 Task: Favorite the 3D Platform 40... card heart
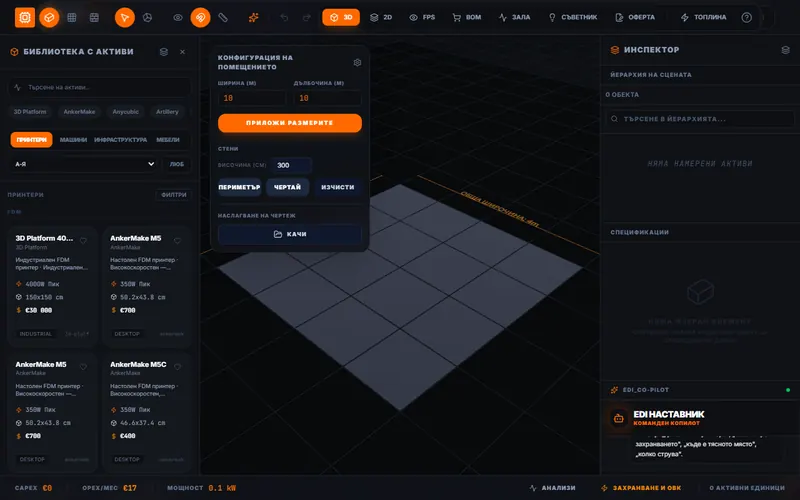(x=83, y=240)
